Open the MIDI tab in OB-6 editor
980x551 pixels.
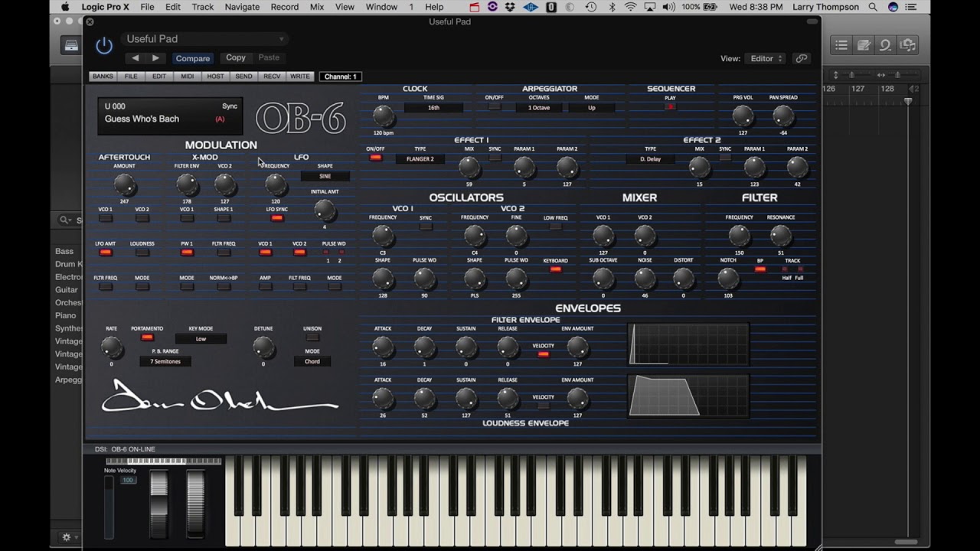pos(188,77)
